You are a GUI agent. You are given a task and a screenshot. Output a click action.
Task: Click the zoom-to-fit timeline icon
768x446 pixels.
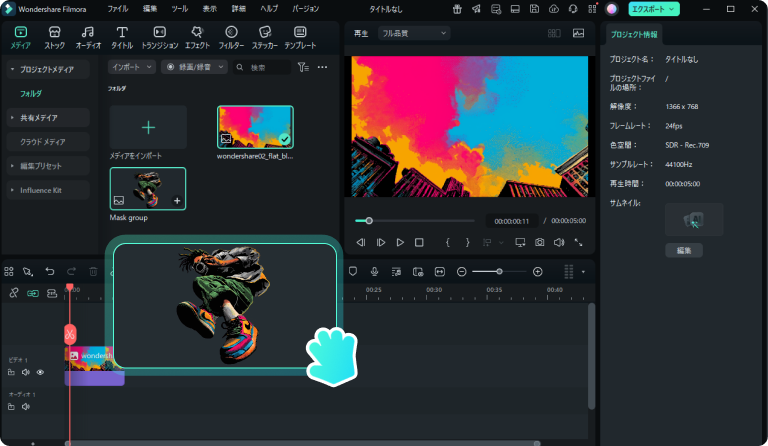pyautogui.click(x=439, y=271)
